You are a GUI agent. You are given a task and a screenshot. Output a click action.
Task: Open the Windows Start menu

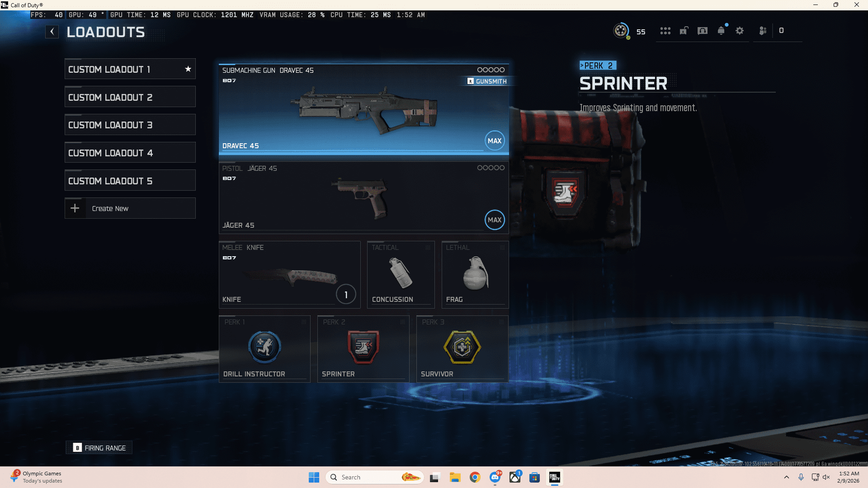[314, 477]
